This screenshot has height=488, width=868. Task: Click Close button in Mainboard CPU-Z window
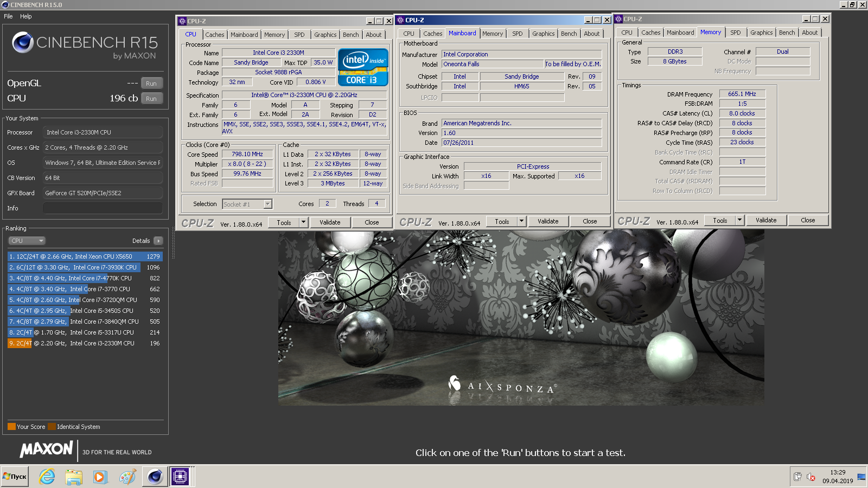(590, 221)
